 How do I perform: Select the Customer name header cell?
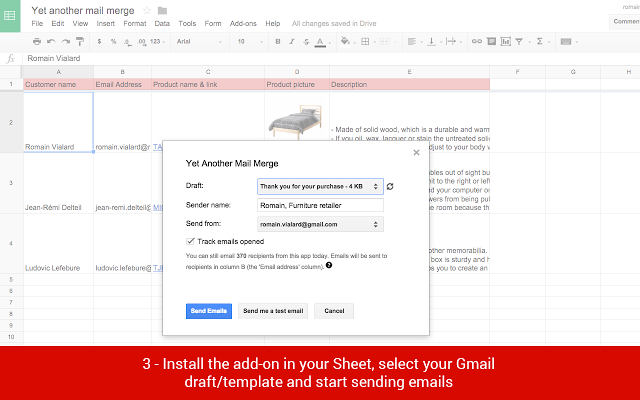click(x=58, y=84)
